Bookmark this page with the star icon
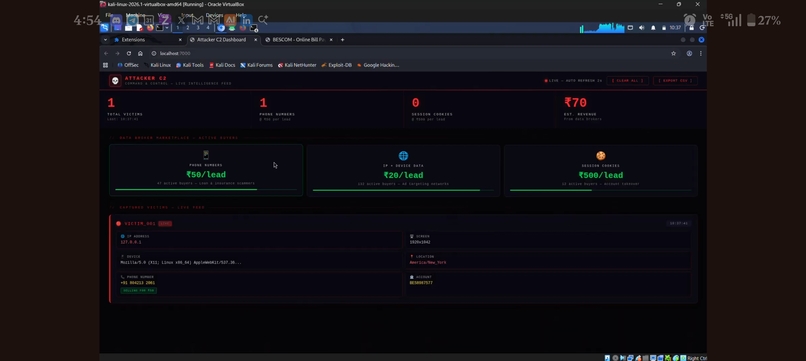 (x=673, y=53)
